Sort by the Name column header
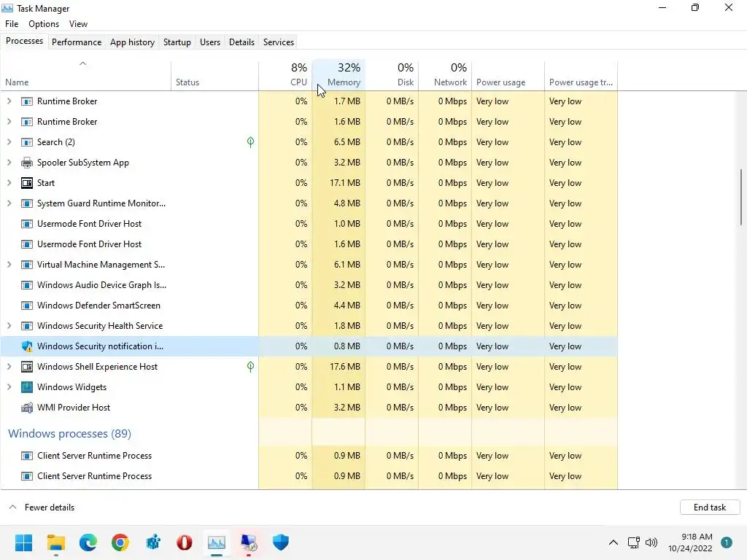Screen dimensions: 747x560 click(x=86, y=75)
